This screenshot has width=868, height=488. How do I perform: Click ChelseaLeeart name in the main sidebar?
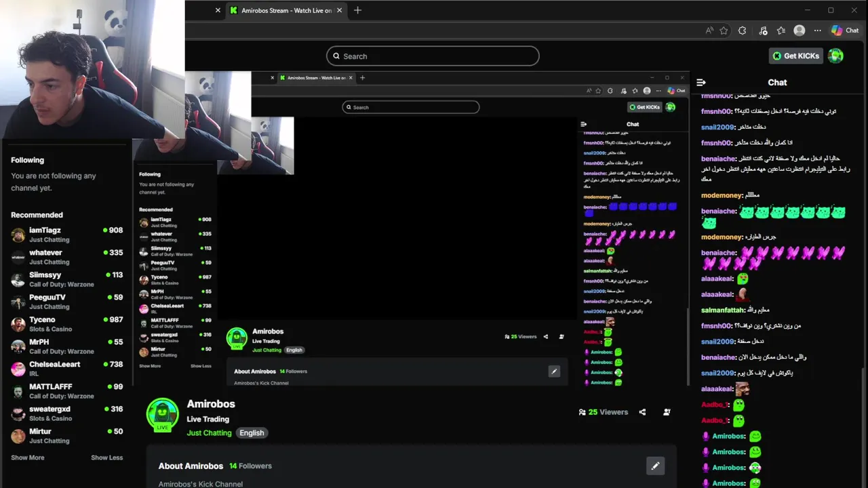pyautogui.click(x=55, y=365)
